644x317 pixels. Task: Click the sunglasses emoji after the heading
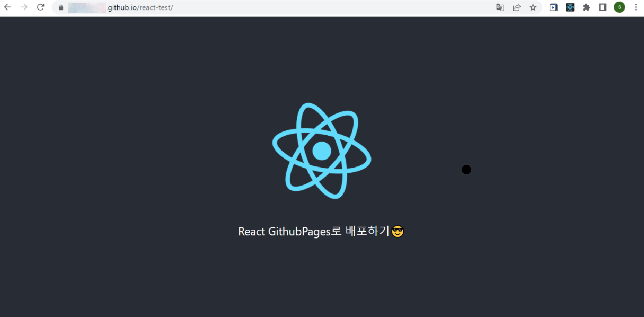click(398, 232)
